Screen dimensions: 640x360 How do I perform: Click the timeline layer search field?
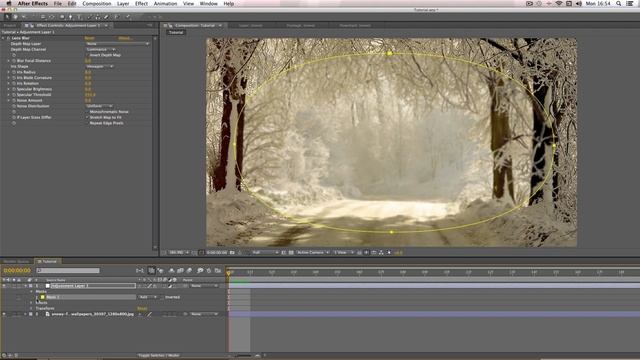coord(68,270)
